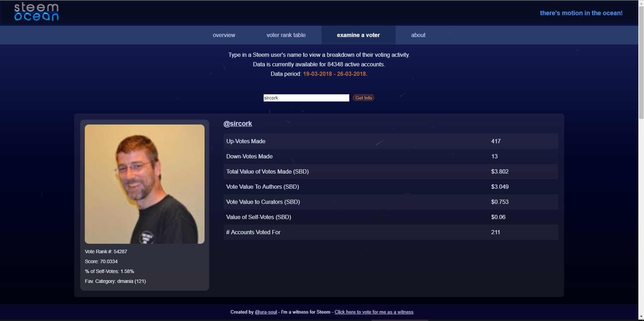Viewport: 644px width, 321px height.
Task: Click the 'Type in a Steem user's name' instruction line
Action: pos(319,55)
